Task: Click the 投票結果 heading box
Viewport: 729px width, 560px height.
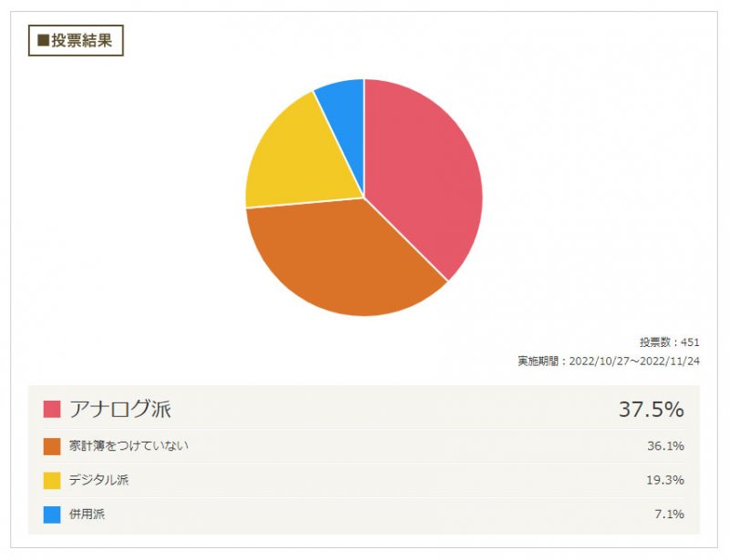Action: 76,40
